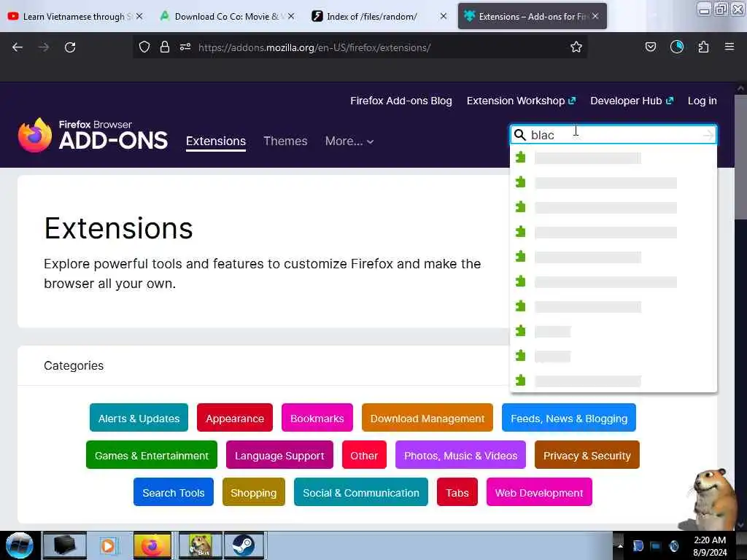Open the Tabs category
The height and width of the screenshot is (560, 747).
coord(457,492)
